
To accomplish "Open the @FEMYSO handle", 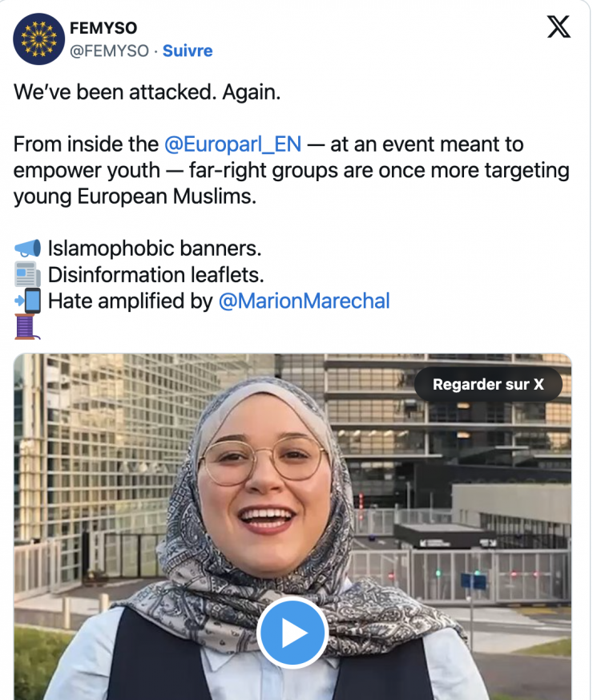I will click(x=109, y=51).
